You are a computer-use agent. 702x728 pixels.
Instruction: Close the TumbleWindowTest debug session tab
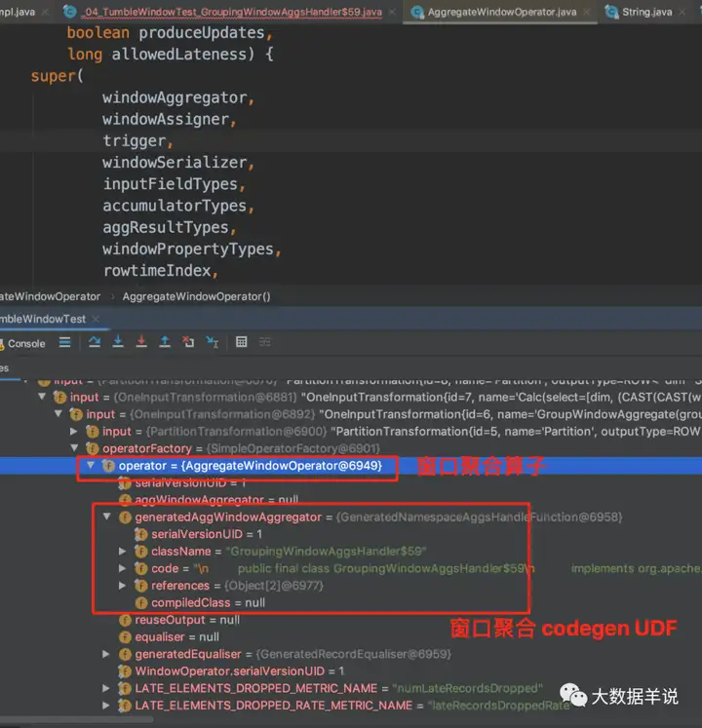click(96, 319)
